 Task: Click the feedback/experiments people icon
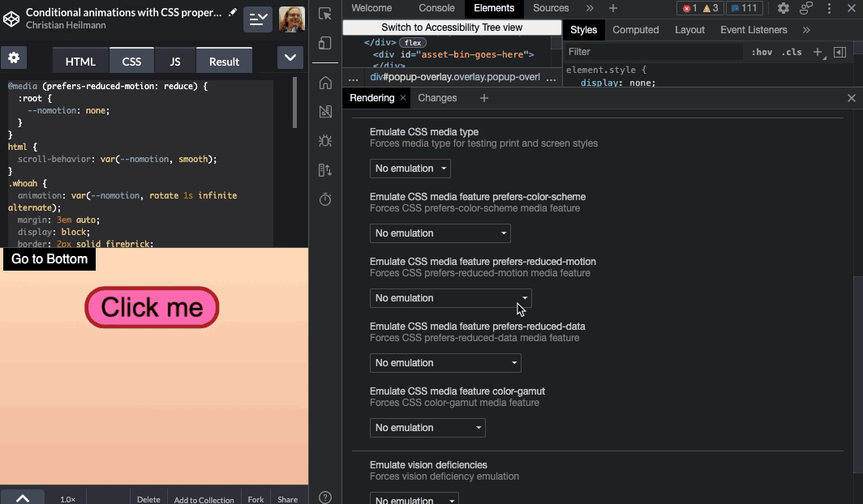point(806,8)
